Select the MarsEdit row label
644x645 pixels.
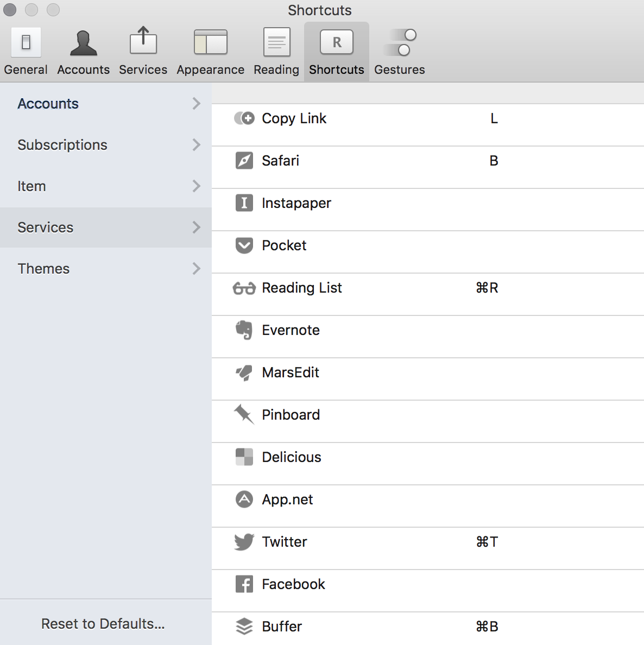pyautogui.click(x=290, y=372)
